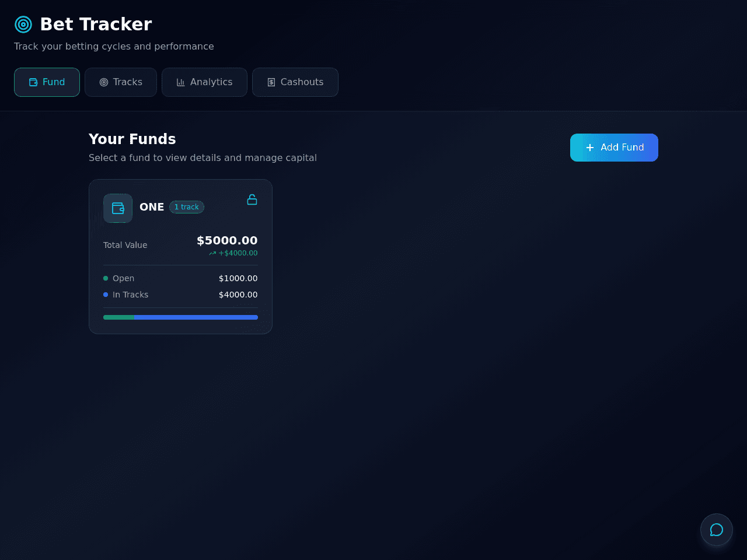Image resolution: width=747 pixels, height=560 pixels.
Task: Click the Your Funds heading
Action: point(132,139)
